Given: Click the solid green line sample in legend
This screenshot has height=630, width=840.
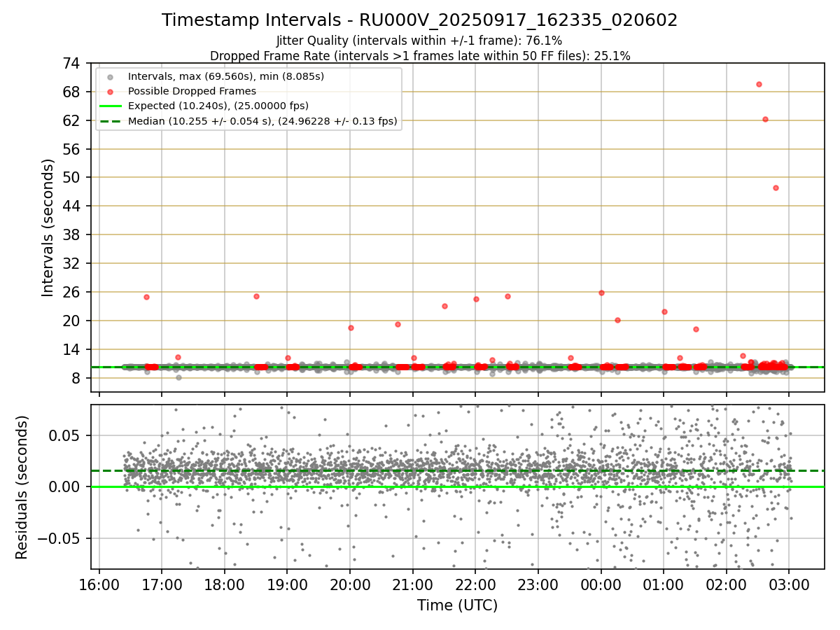Looking at the screenshot, I should click(111, 106).
